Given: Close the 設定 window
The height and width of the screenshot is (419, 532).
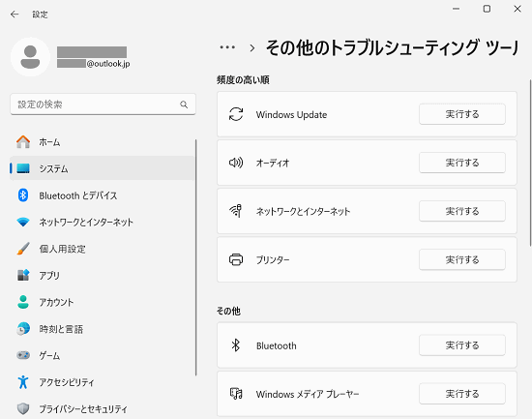Looking at the screenshot, I should coord(517,9).
